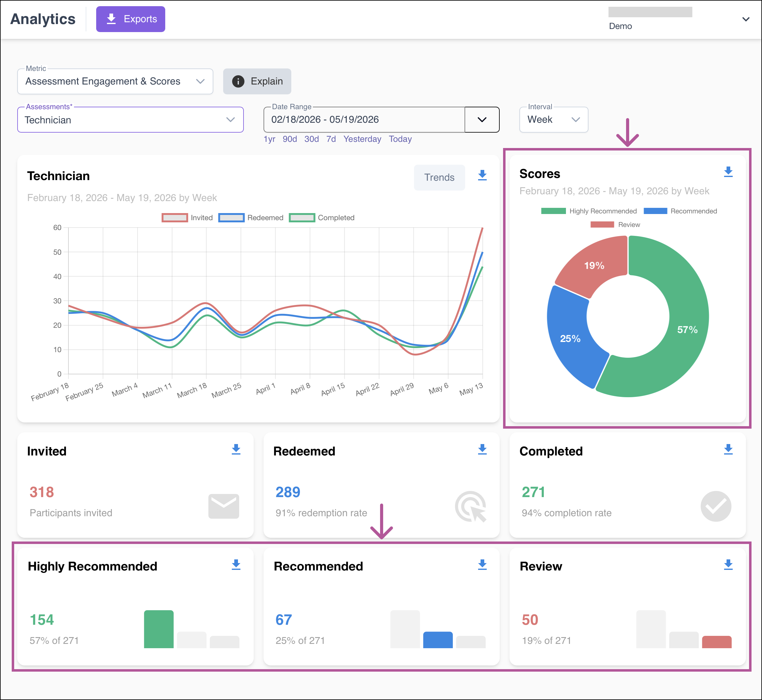Expand the Assessments Technician dropdown

pyautogui.click(x=130, y=120)
